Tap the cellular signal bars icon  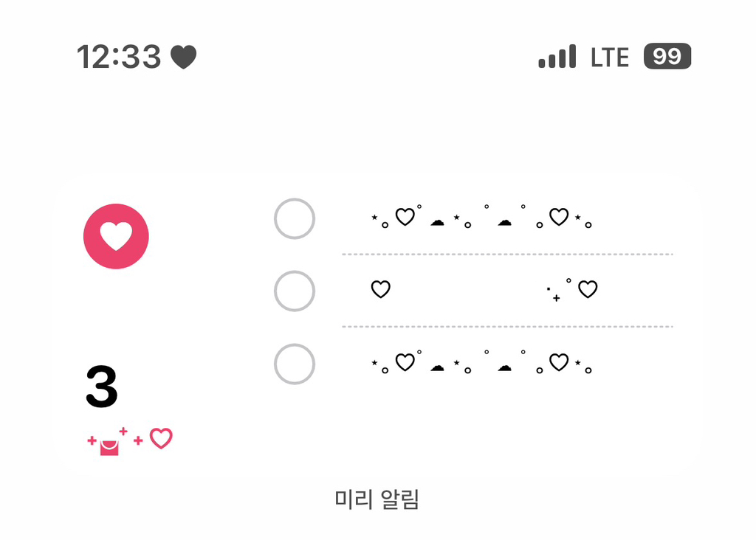point(557,57)
